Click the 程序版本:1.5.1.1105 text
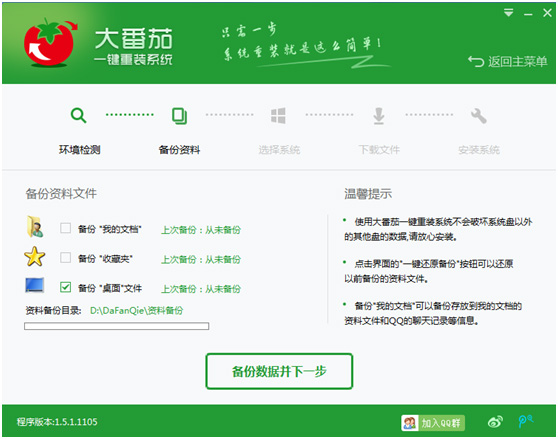 tap(57, 422)
